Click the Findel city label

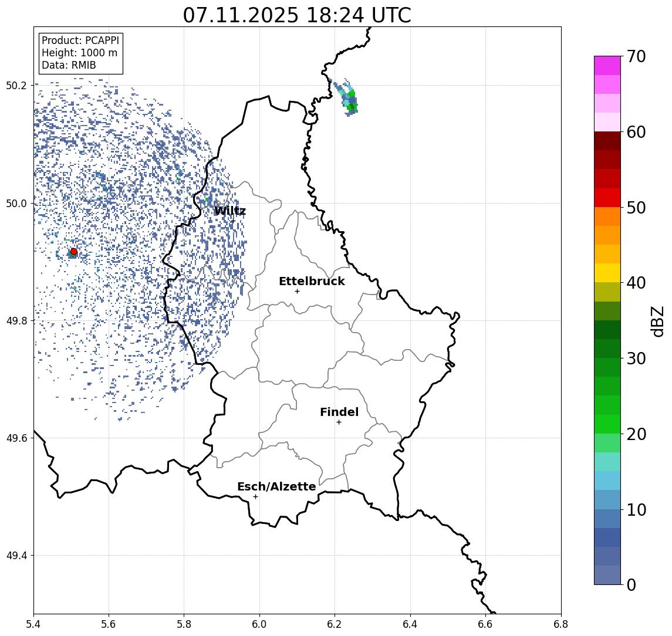click(339, 412)
